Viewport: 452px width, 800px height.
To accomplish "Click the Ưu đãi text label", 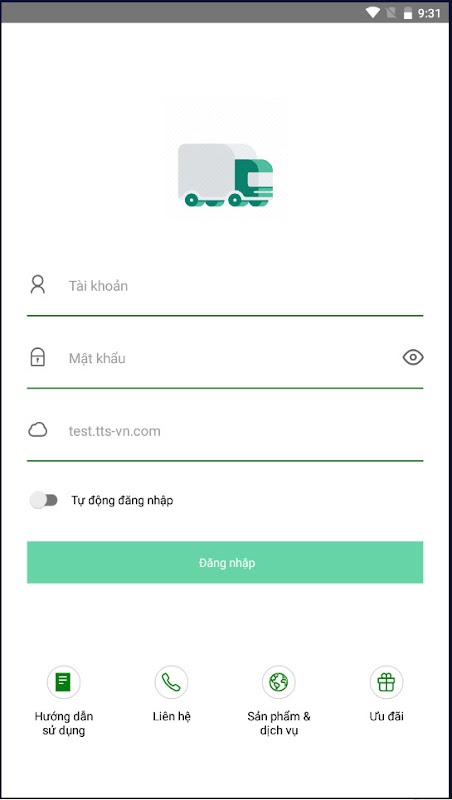I will [x=386, y=716].
